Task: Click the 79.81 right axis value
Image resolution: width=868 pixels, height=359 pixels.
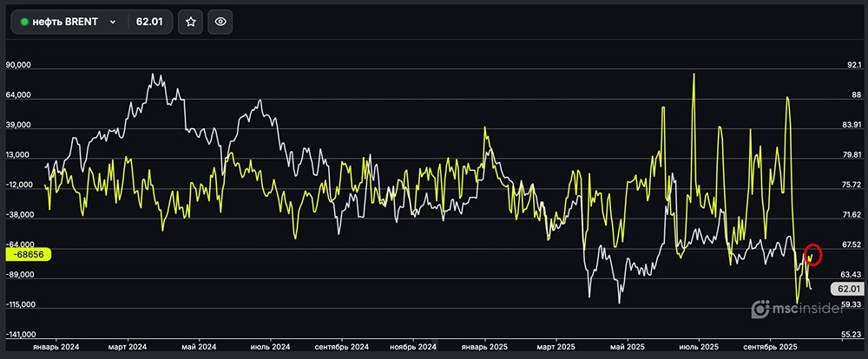Action: [852, 154]
